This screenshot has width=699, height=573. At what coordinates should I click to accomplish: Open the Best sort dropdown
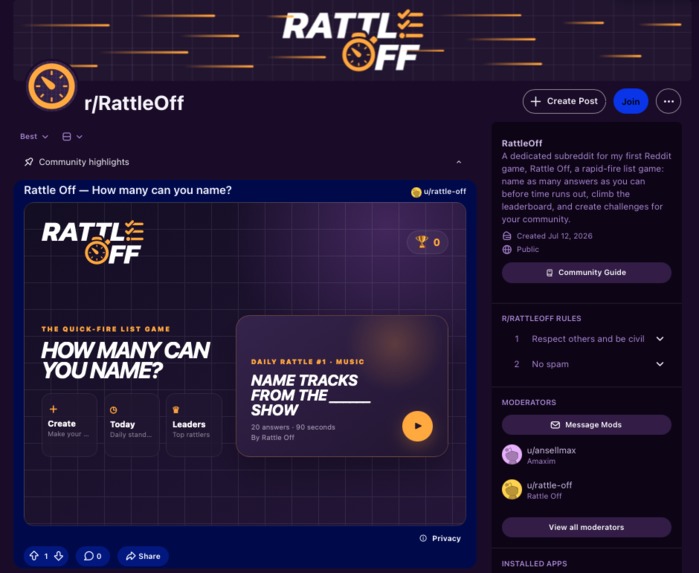(34, 136)
